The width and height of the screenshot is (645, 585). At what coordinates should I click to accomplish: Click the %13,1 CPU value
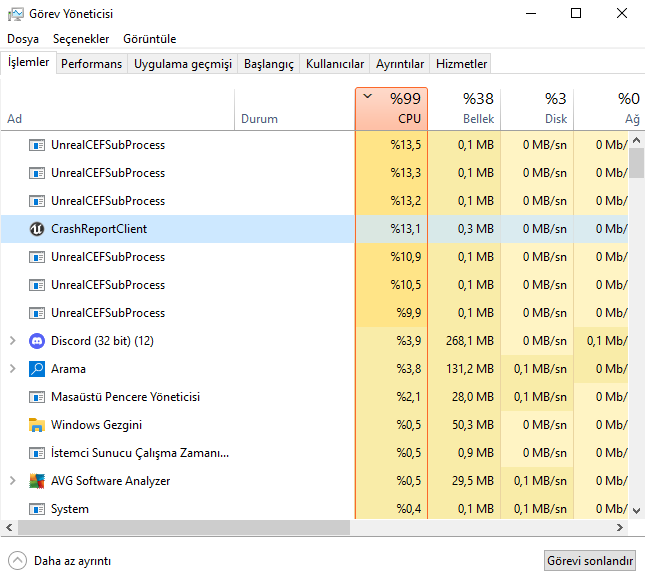click(406, 229)
